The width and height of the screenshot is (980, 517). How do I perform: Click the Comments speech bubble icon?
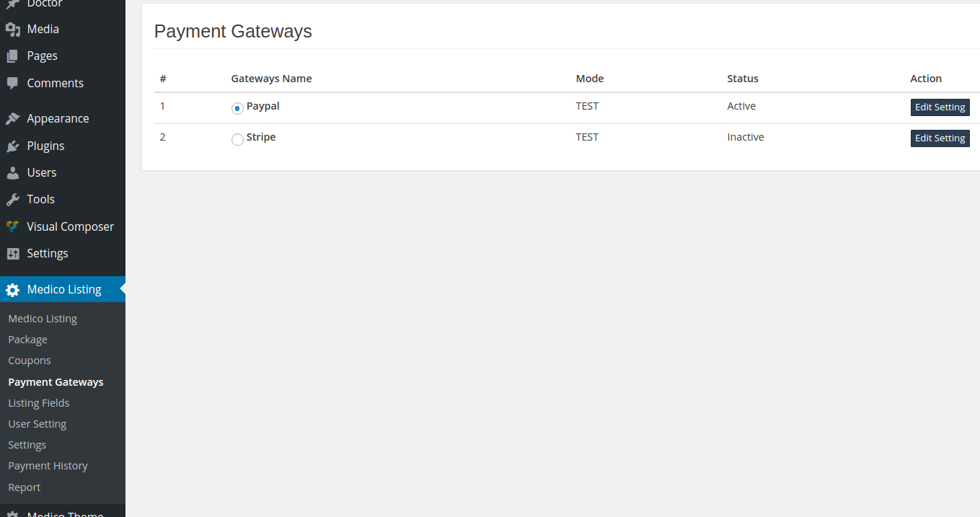coord(12,83)
